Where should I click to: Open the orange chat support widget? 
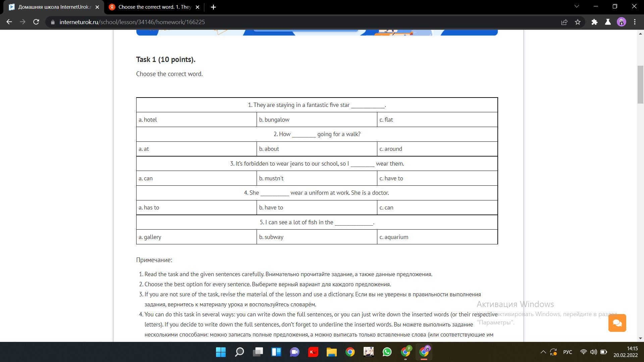pyautogui.click(x=617, y=323)
